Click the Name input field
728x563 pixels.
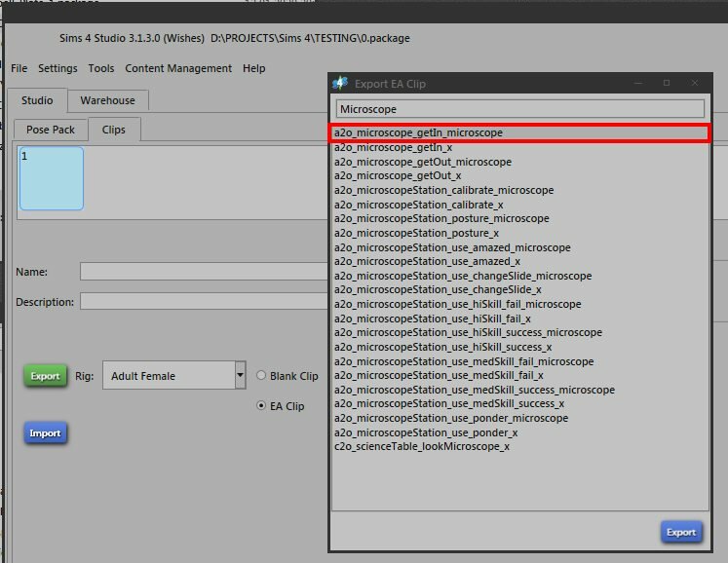click(204, 271)
